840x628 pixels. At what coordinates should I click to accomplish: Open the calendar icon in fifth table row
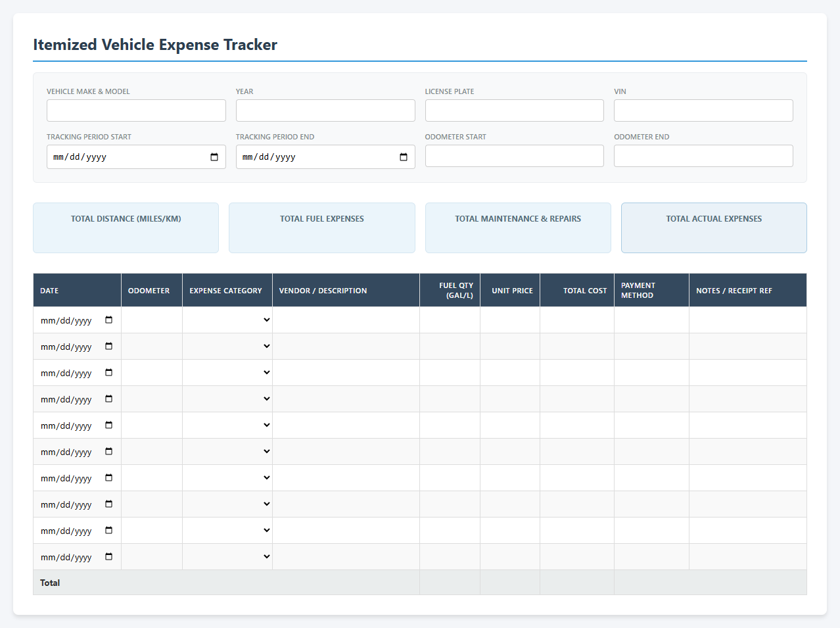109,425
